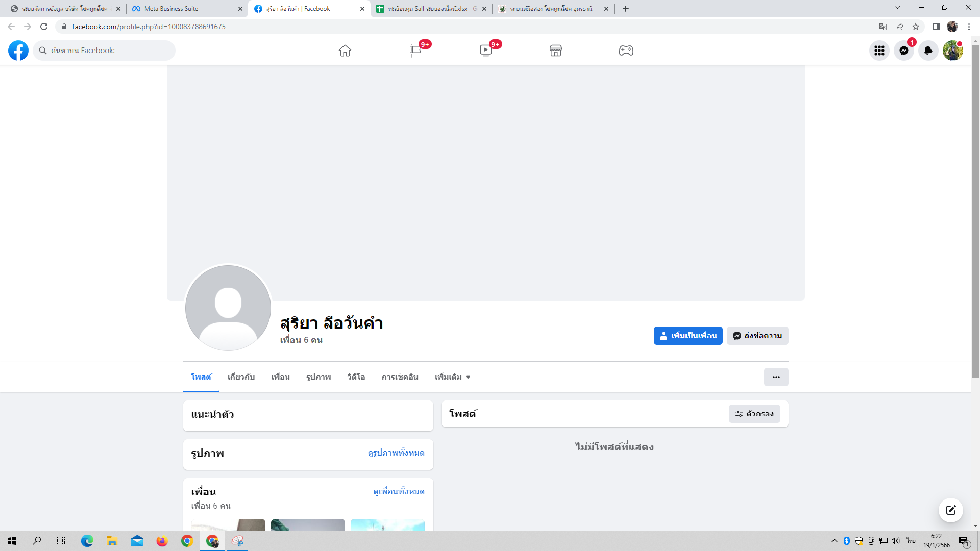Expand the เพิ่มเติม dropdown tab
The width and height of the screenshot is (980, 551).
click(452, 377)
